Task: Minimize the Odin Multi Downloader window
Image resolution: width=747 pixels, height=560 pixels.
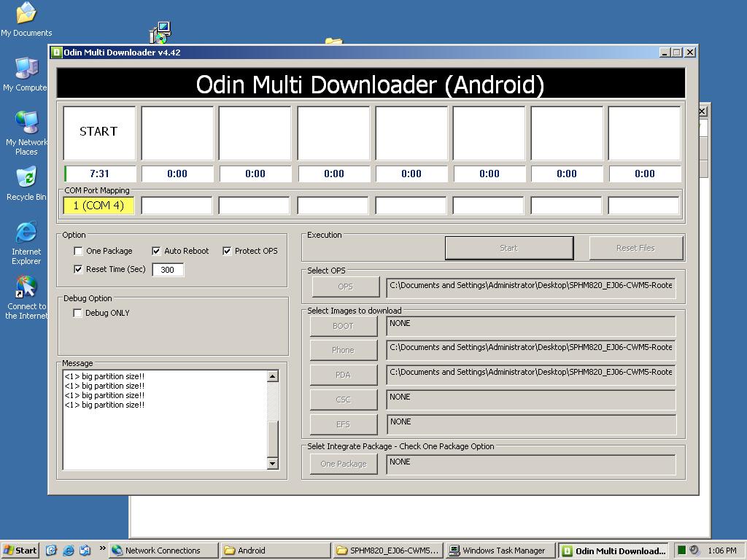Action: [665, 52]
